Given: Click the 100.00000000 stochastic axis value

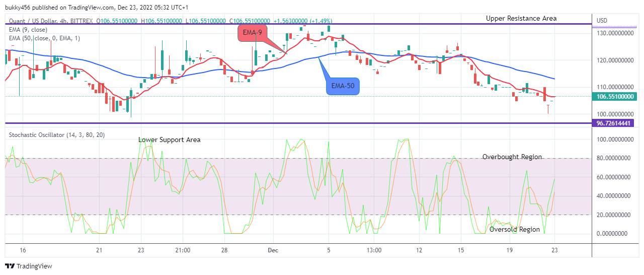Looking at the screenshot, I should coord(615,139).
